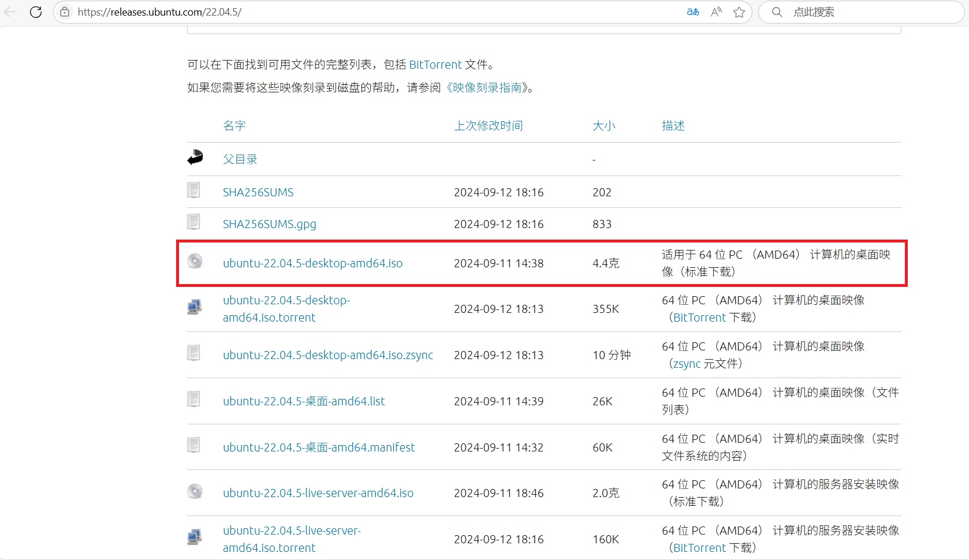This screenshot has width=969, height=560.
Task: Click the file icon beside SHA256SUMS
Action: tap(193, 191)
